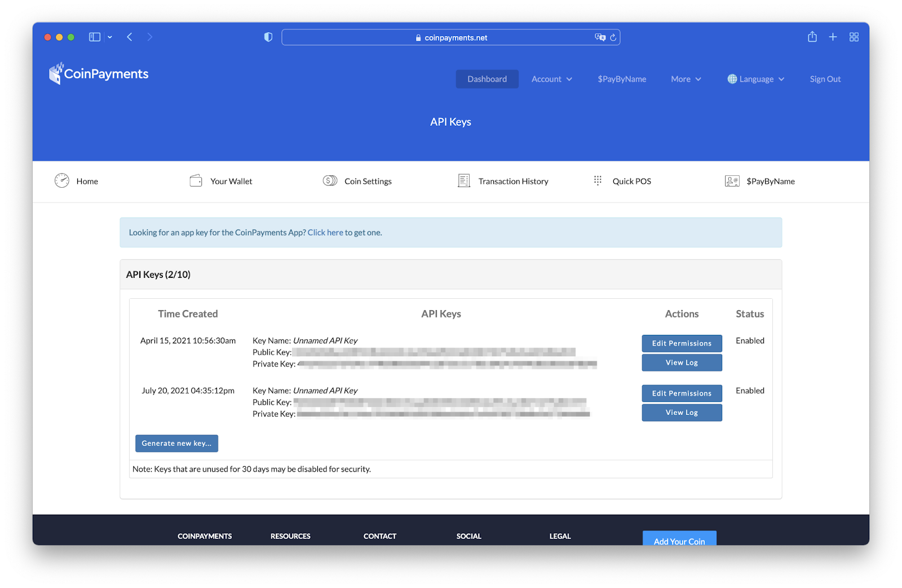
Task: Click the padlock icon beside coinpayments.net
Action: point(418,38)
